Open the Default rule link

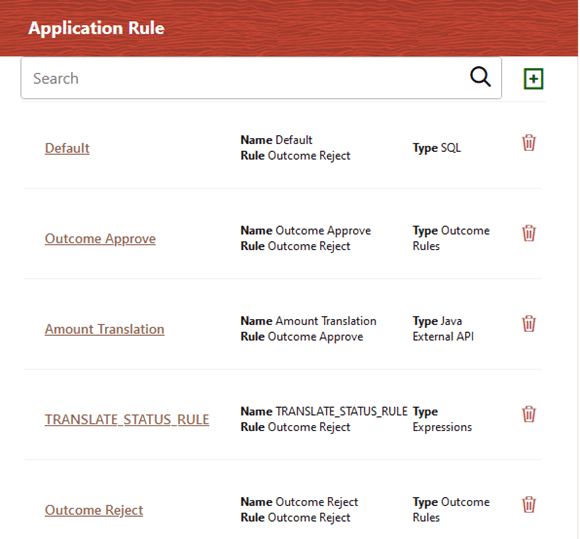[x=67, y=148]
